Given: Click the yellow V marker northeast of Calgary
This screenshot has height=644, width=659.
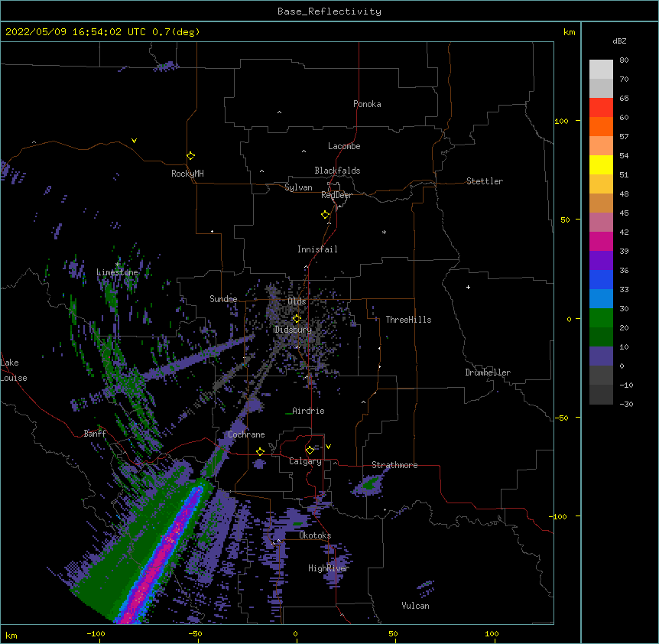Looking at the screenshot, I should pos(328,447).
